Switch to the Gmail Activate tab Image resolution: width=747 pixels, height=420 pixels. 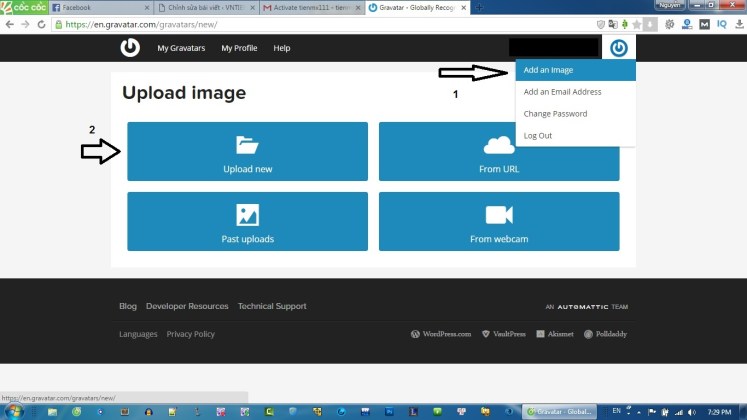pos(305,7)
